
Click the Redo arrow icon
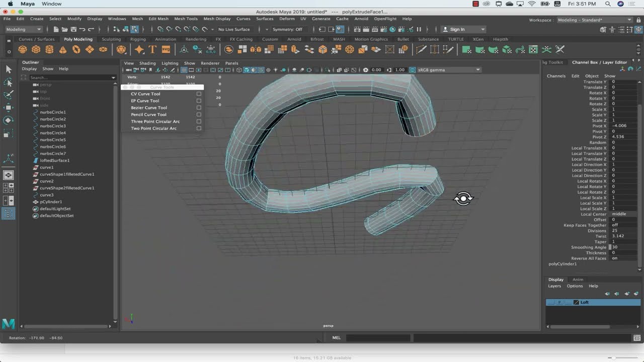[91, 30]
